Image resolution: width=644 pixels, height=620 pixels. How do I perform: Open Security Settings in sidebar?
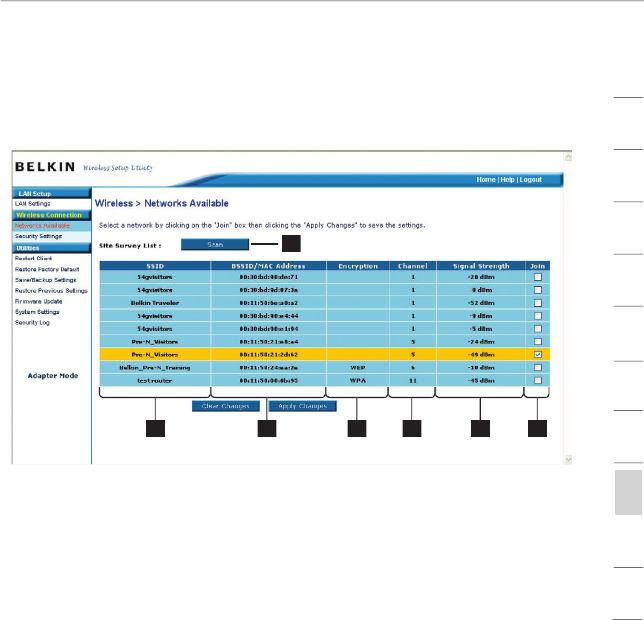click(38, 237)
